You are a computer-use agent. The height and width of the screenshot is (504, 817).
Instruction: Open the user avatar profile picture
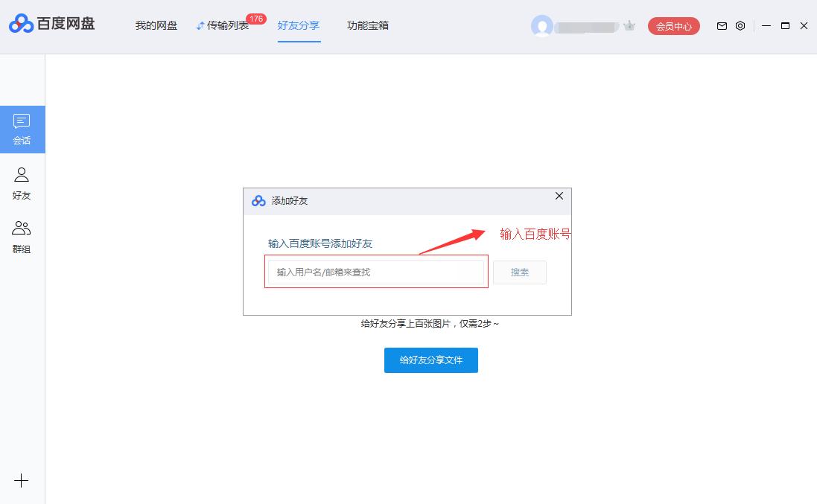[542, 25]
